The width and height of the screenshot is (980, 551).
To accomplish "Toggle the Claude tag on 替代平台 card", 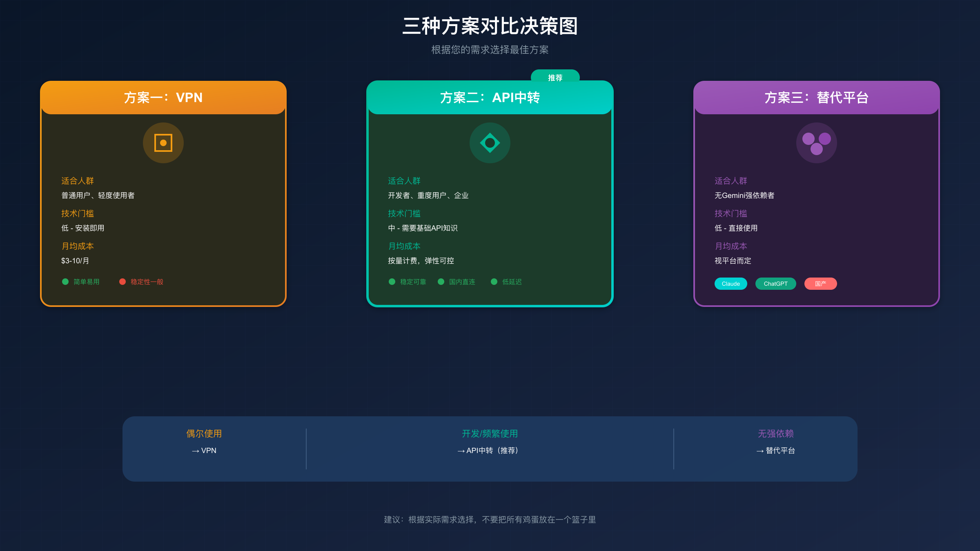I will pos(731,284).
